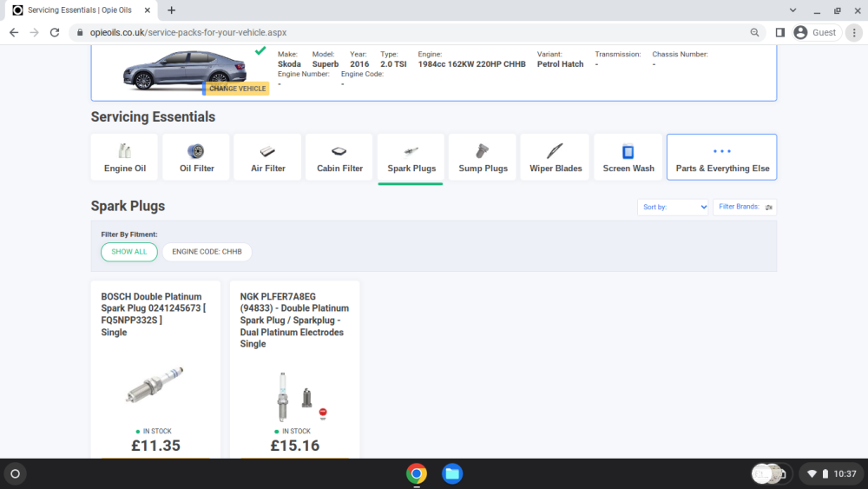Click the Air Filter icon
868x489 pixels.
point(267,151)
